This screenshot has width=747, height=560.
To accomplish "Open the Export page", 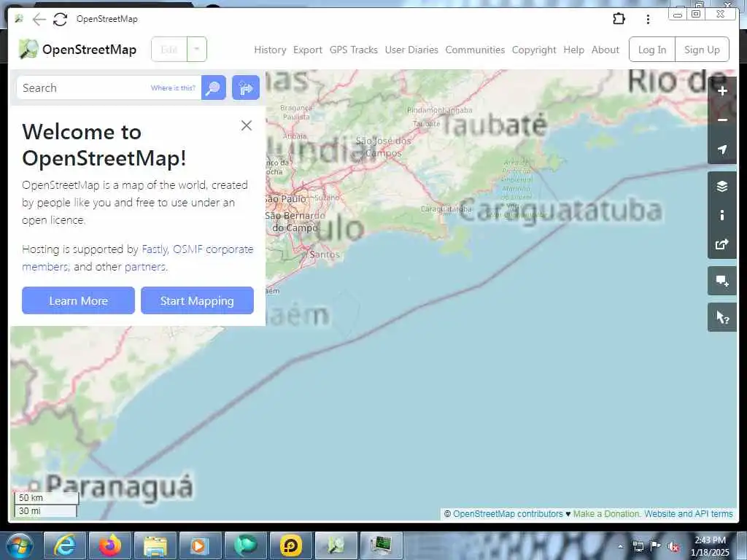I will [x=308, y=50].
